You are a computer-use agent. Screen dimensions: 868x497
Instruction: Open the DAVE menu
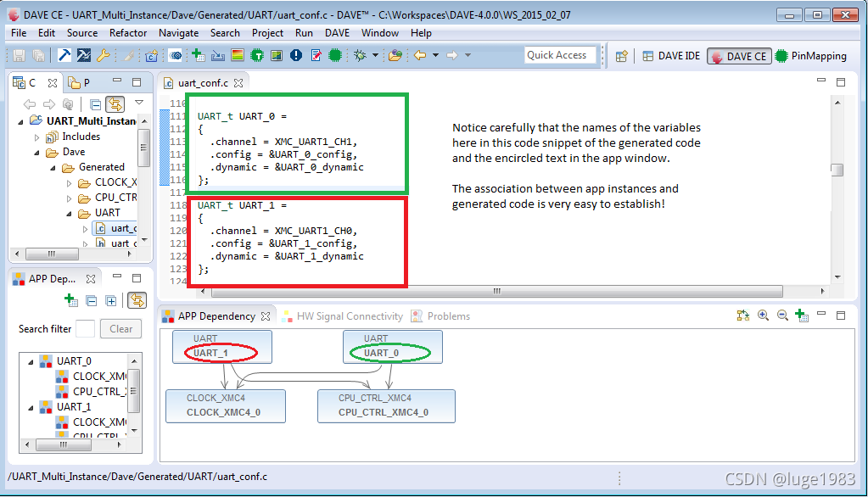click(x=337, y=33)
